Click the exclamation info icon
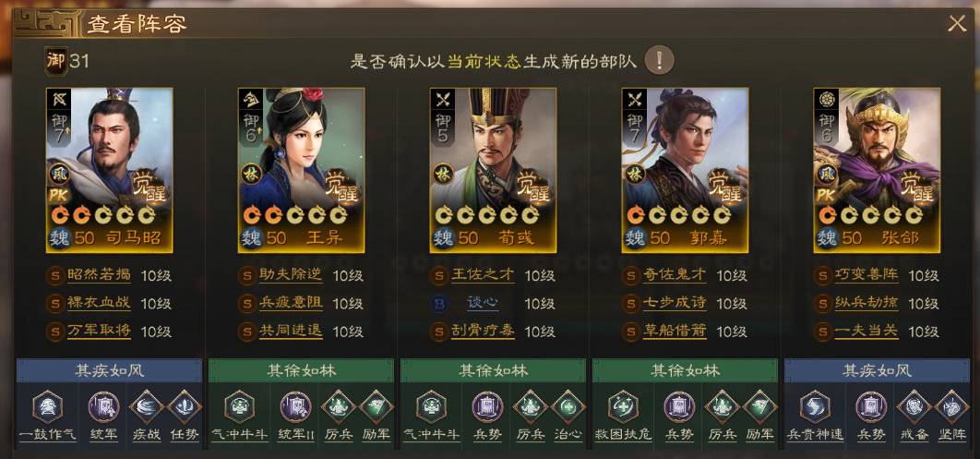 click(660, 61)
